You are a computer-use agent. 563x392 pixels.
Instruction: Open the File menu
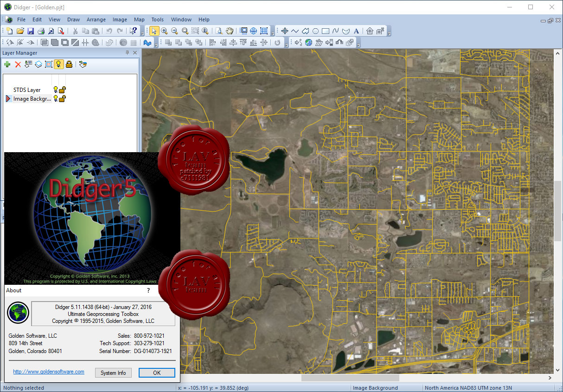click(21, 19)
